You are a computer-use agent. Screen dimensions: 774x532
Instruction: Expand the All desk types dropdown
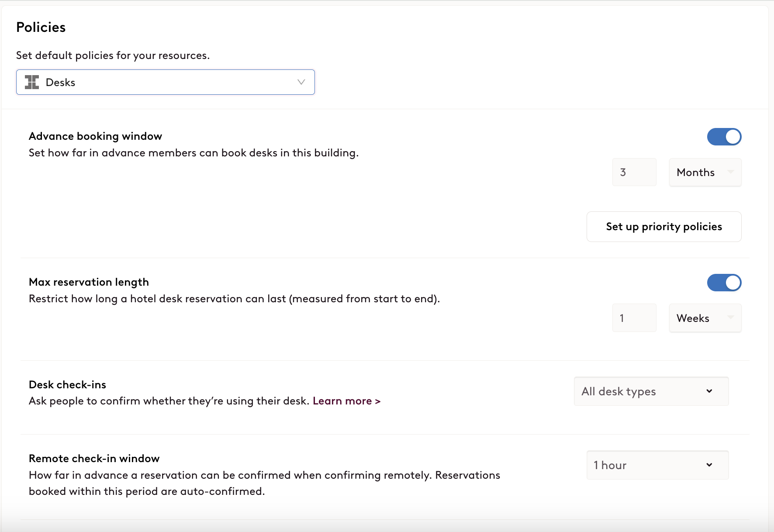651,391
